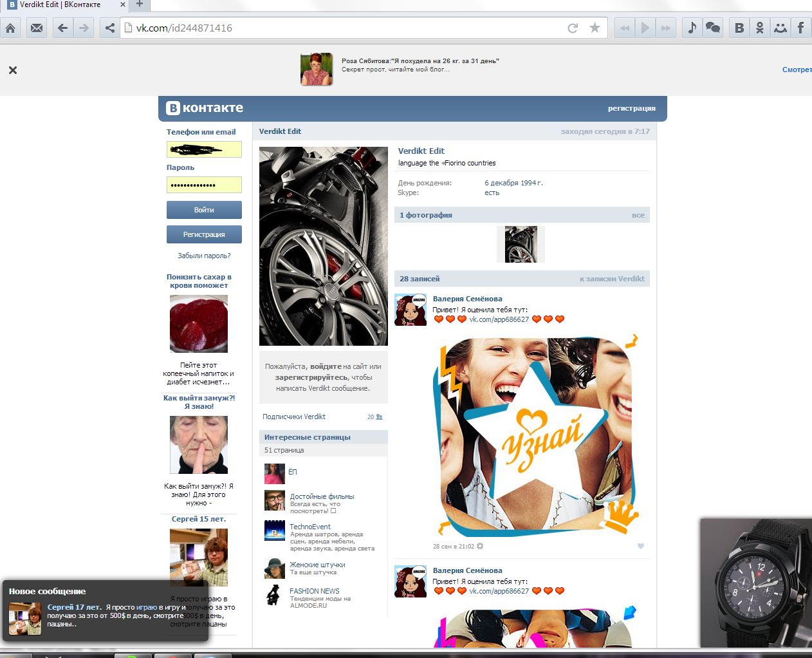Reload the page with the refresh icon
Image resolution: width=812 pixels, height=658 pixels.
[x=573, y=28]
